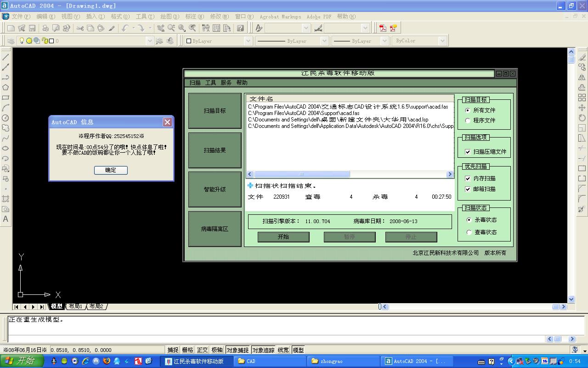Toggle 正交 ortho mode in status bar

(x=202, y=350)
